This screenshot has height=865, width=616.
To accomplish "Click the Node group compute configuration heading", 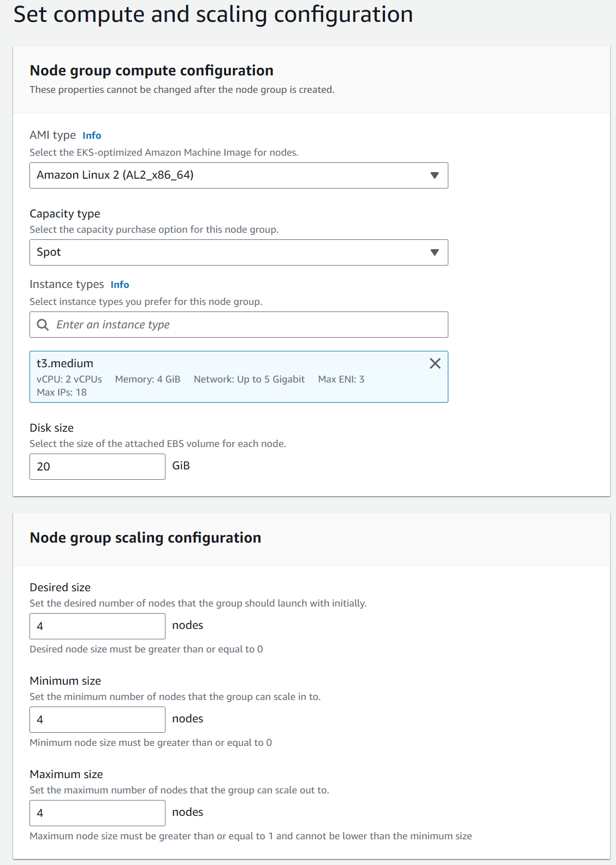I will 152,70.
